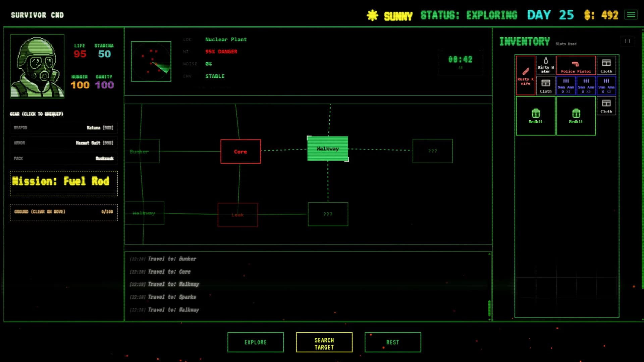The width and height of the screenshot is (644, 362).
Task: Select the Medkit below Rusty Knife
Action: (536, 116)
